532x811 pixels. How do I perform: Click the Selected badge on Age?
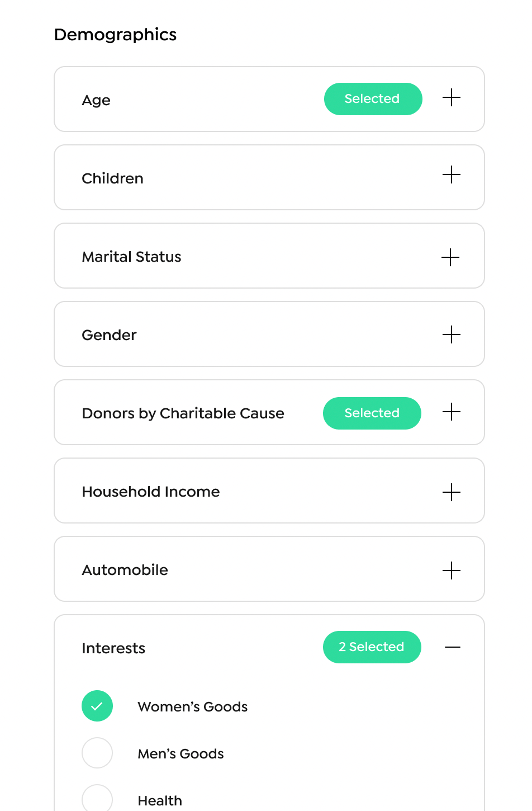373,99
